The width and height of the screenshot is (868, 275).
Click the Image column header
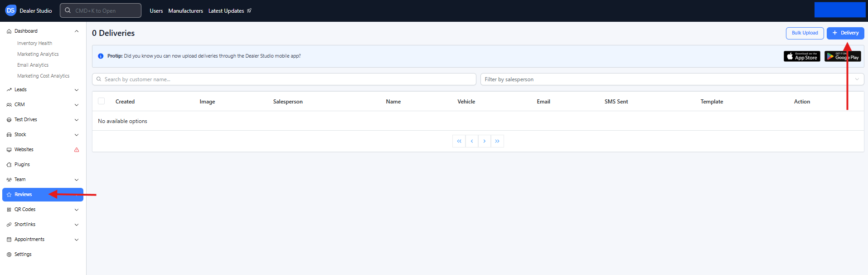(207, 102)
